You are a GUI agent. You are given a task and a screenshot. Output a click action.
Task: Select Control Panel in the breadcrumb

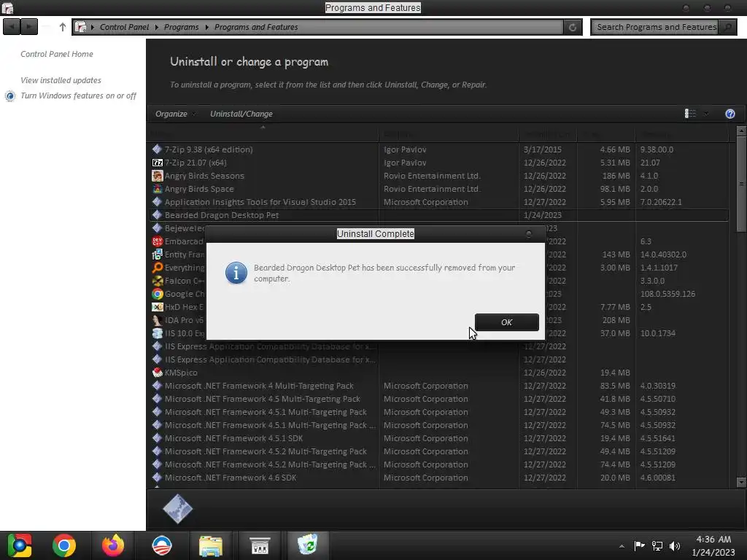pos(124,27)
